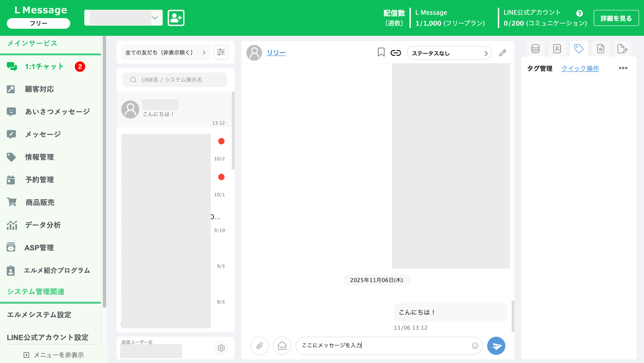Open sender user name gear settings

[x=221, y=348]
